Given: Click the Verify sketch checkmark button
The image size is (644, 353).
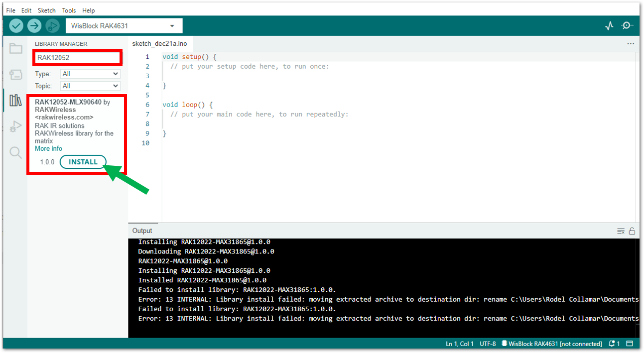Looking at the screenshot, I should click(16, 26).
